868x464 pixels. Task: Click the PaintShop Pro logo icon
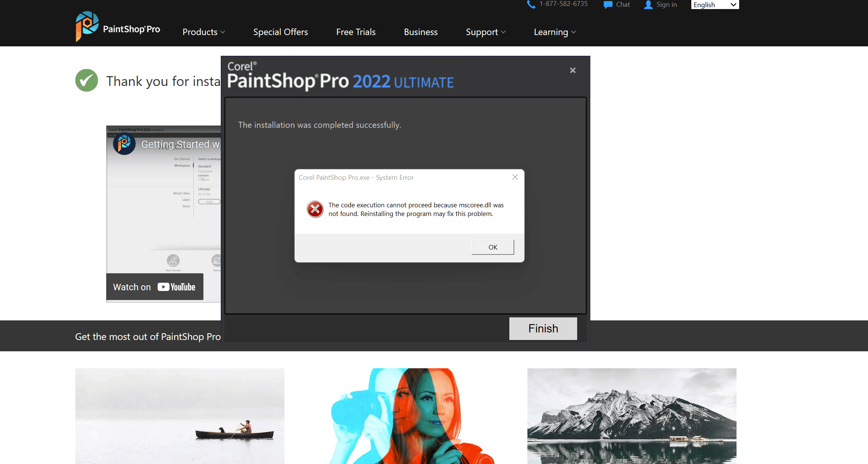pyautogui.click(x=87, y=26)
